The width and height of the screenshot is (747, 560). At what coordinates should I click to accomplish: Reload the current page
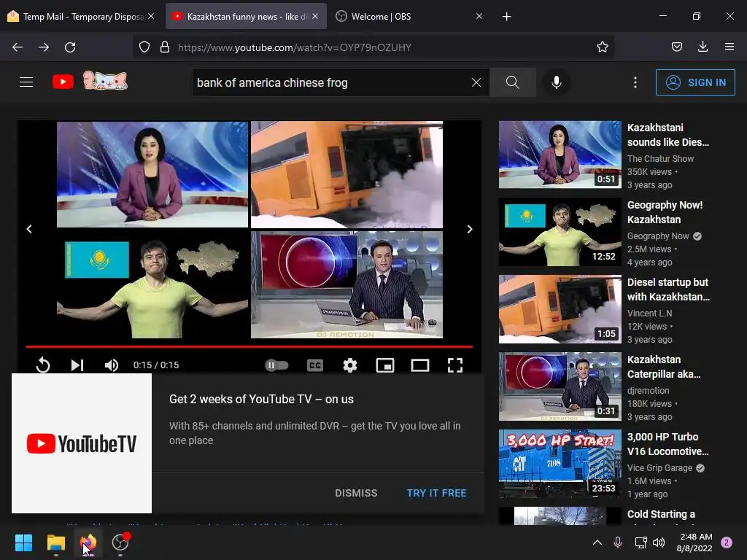pyautogui.click(x=70, y=47)
